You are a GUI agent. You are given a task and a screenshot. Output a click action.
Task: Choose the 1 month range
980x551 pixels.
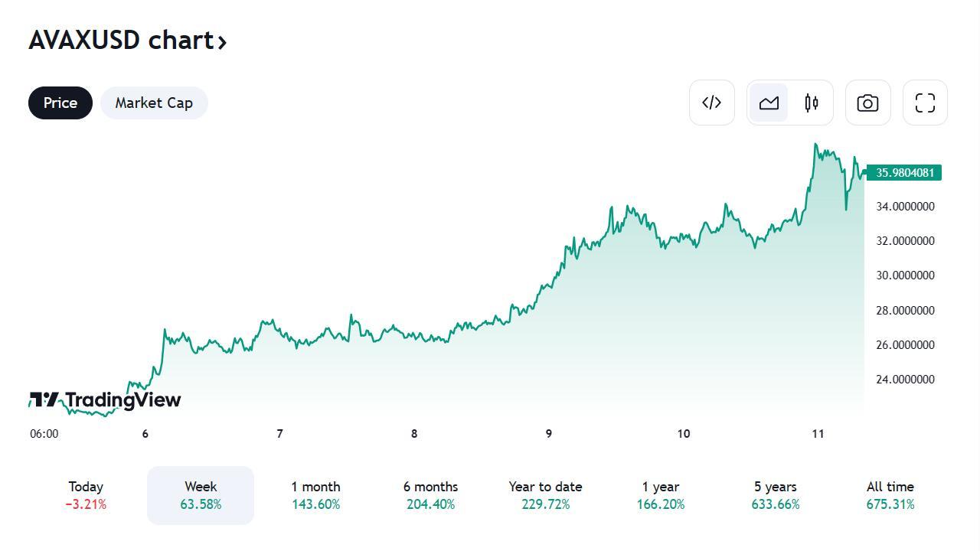coord(315,495)
